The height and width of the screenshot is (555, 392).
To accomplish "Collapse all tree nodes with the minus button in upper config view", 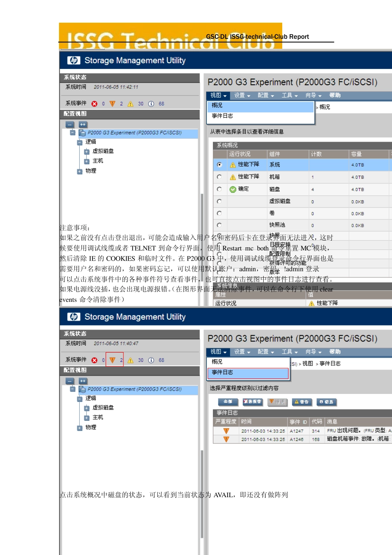I will [70, 124].
